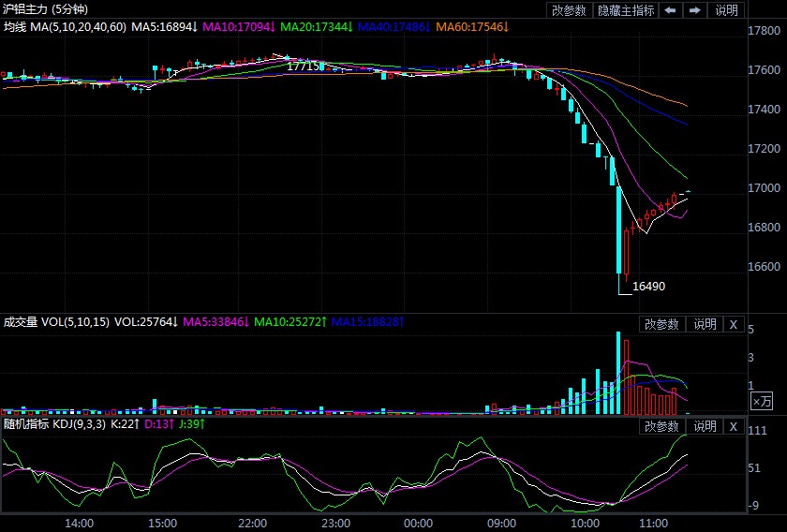Open 改参数 for the main MA chart
787x532 pixels.
(570, 10)
